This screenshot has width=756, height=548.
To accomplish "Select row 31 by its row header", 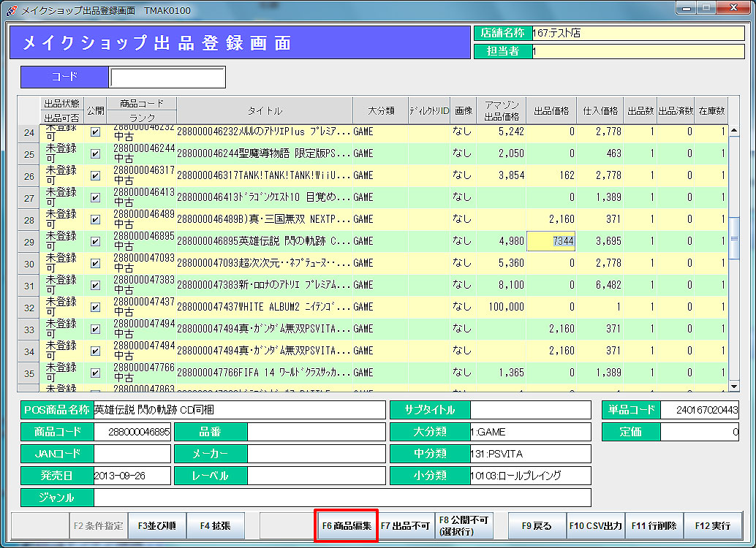I will pyautogui.click(x=29, y=286).
